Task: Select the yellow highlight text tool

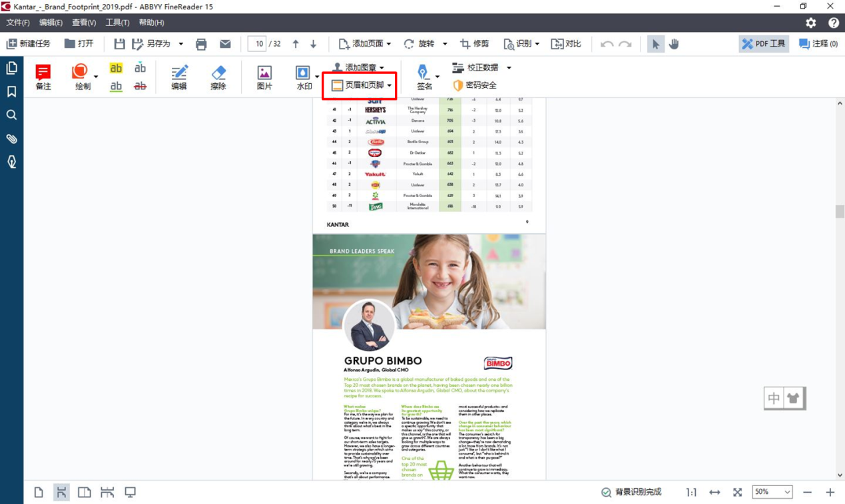Action: [116, 68]
